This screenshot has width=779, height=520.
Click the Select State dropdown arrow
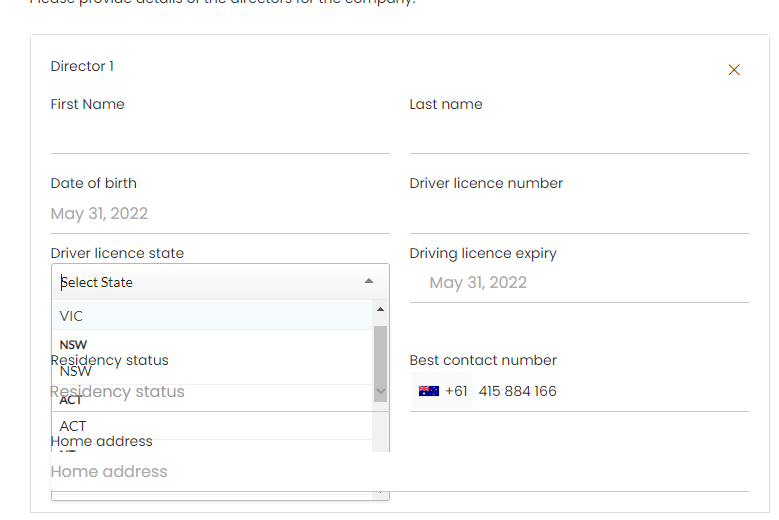click(369, 282)
